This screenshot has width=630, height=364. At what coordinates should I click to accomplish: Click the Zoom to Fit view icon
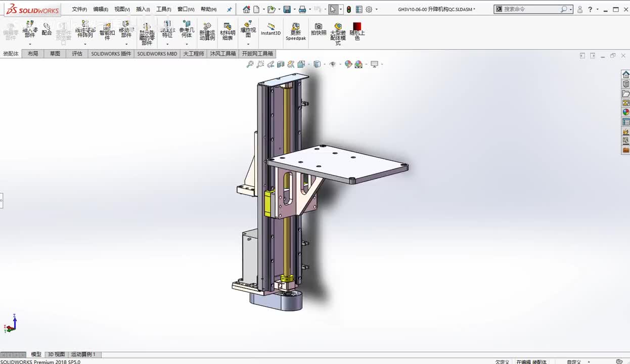(x=250, y=64)
